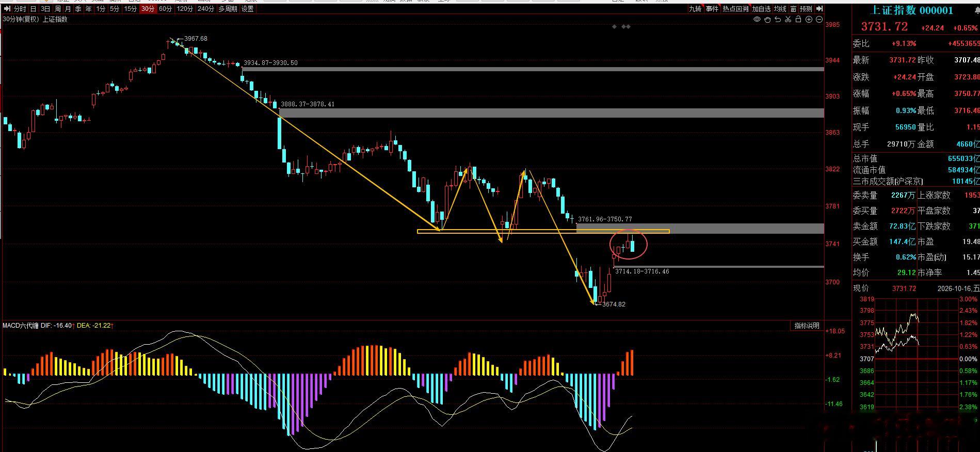The width and height of the screenshot is (980, 452).
Task: Switch to the 分时 intraday tab
Action: [x=20, y=9]
